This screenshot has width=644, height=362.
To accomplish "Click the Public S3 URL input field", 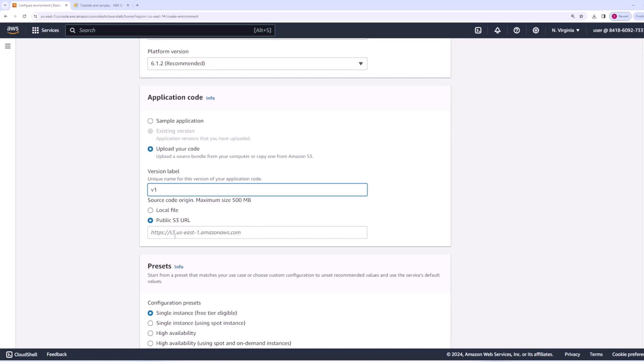I will [257, 232].
